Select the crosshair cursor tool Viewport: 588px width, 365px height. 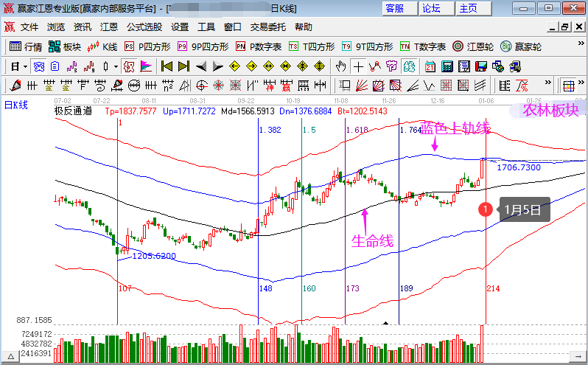[x=358, y=67]
